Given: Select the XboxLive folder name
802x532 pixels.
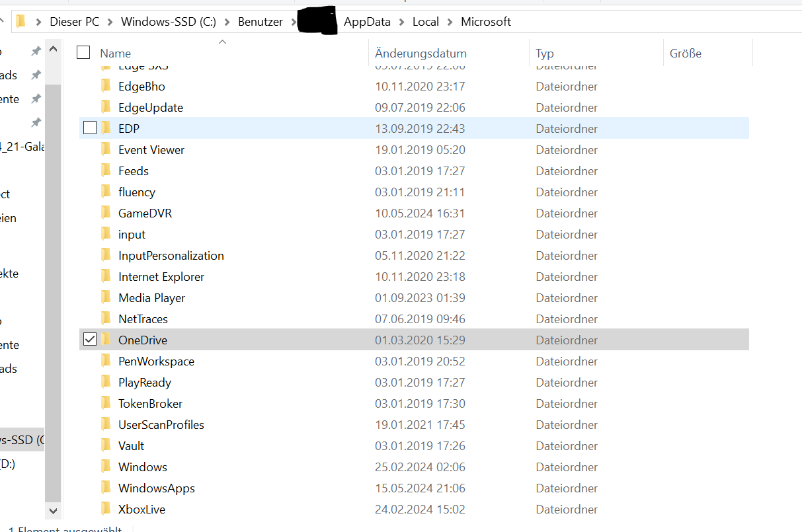Looking at the screenshot, I should [141, 509].
